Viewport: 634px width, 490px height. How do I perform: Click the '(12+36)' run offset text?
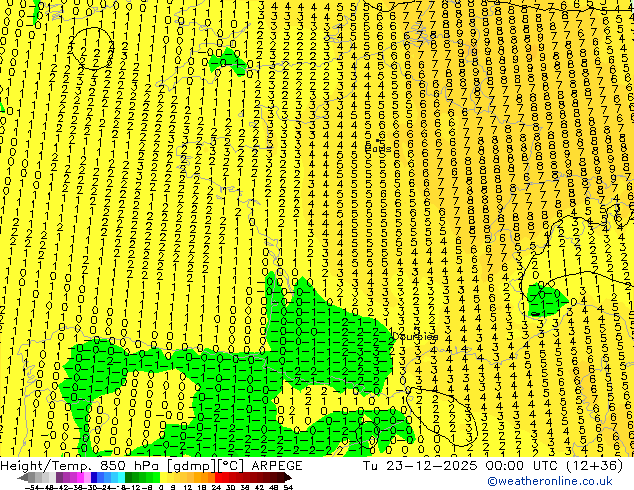[x=595, y=466]
